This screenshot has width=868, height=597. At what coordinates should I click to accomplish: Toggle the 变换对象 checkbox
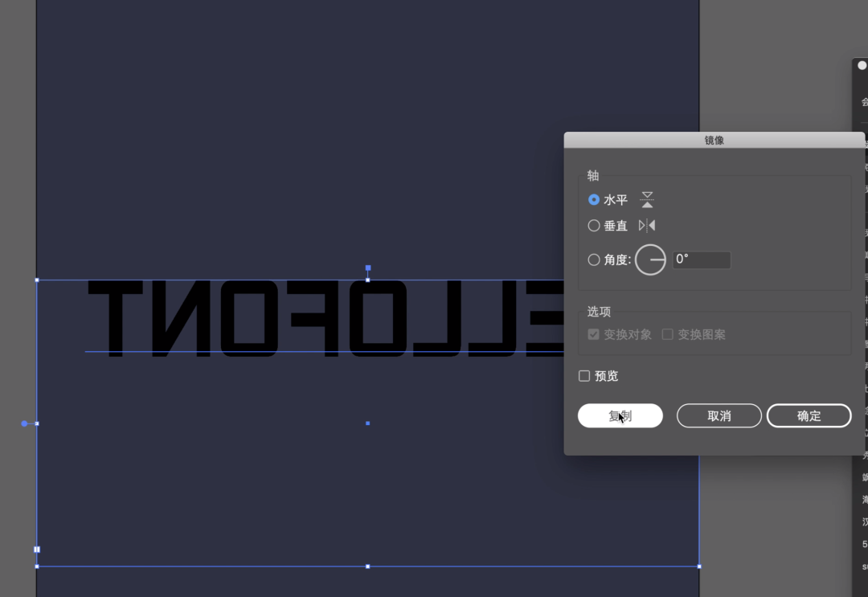click(594, 334)
